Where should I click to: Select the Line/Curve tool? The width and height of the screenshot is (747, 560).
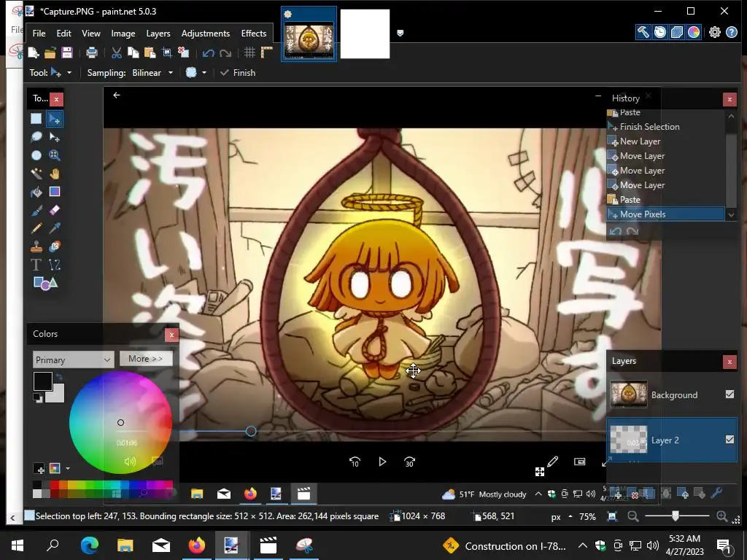coord(55,265)
